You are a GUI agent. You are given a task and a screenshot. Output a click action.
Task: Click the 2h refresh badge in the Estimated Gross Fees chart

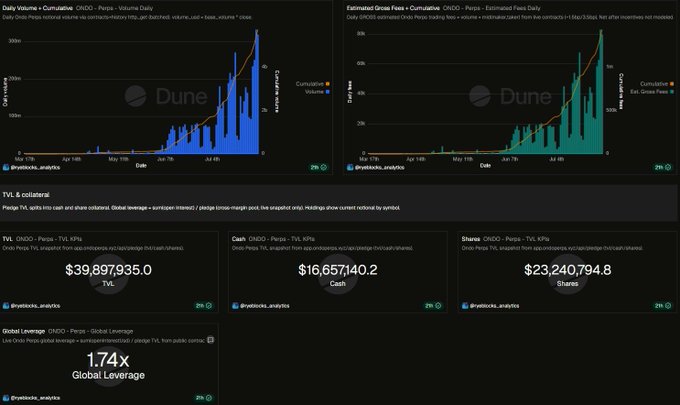tap(663, 167)
